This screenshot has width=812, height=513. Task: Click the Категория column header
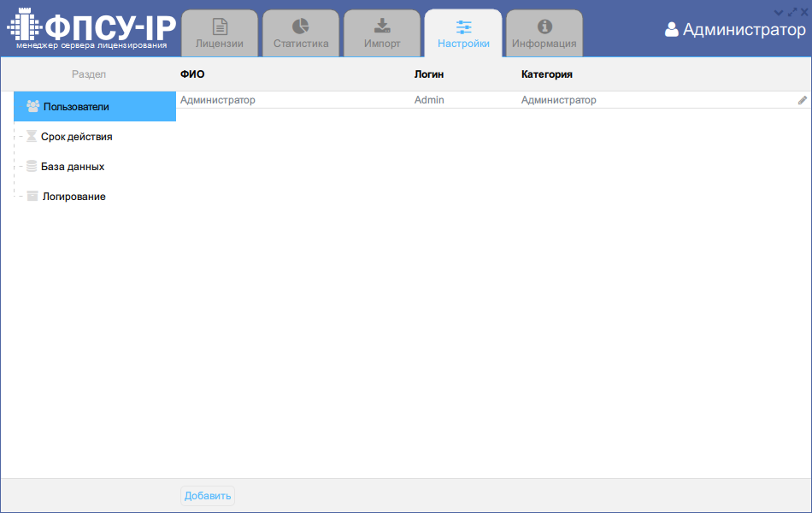(x=546, y=74)
